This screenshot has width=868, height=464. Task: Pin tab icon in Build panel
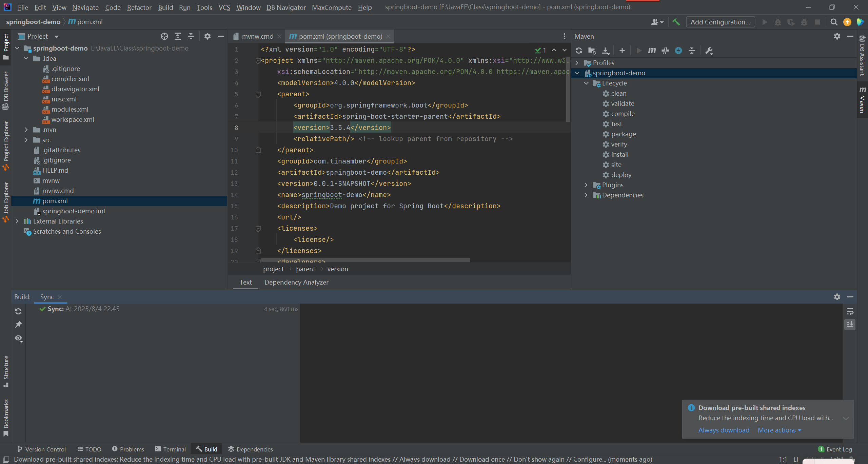point(18,325)
